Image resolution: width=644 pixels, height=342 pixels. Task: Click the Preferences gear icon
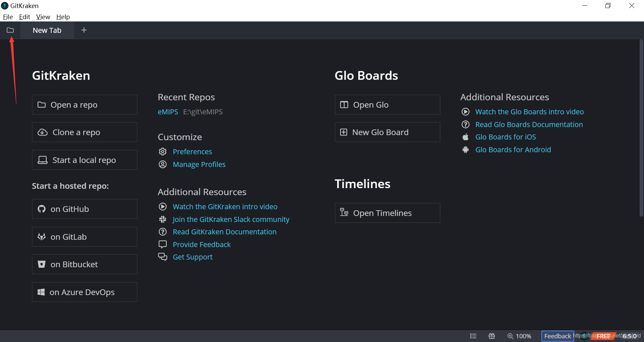163,152
